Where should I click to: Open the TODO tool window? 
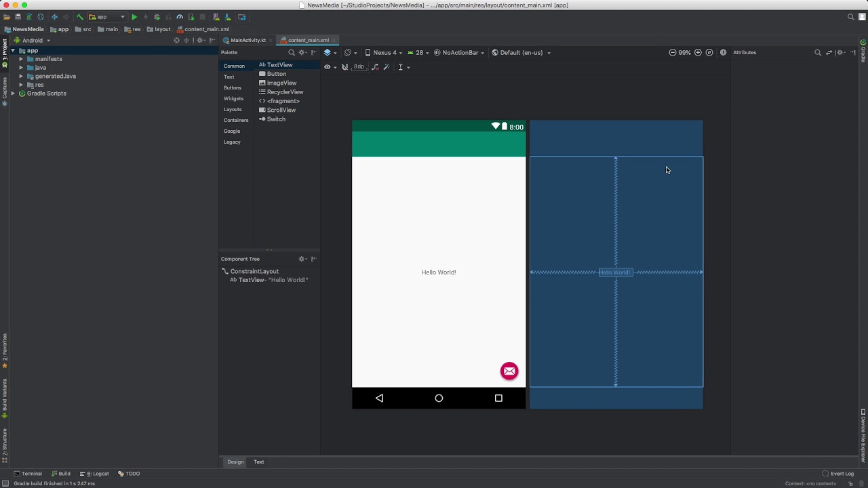(129, 474)
